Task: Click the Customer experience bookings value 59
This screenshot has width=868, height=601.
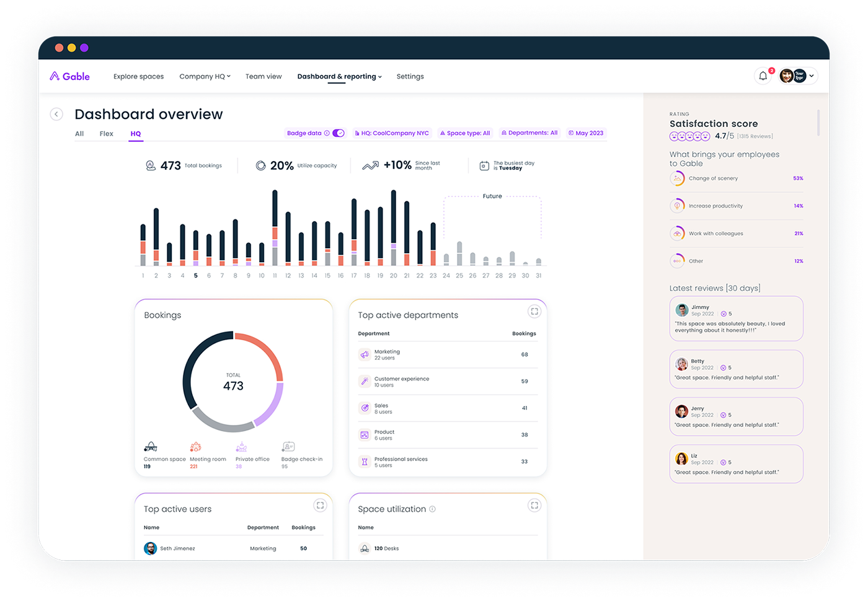Action: [525, 382]
